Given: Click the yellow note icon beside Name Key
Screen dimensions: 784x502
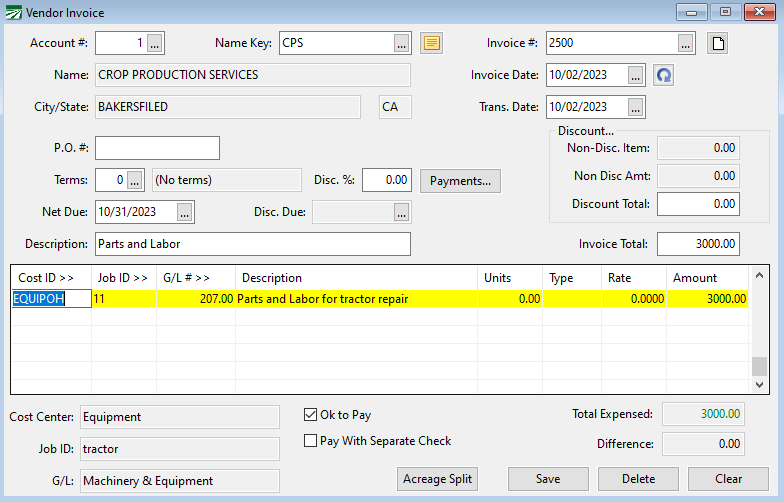Looking at the screenshot, I should pyautogui.click(x=431, y=43).
